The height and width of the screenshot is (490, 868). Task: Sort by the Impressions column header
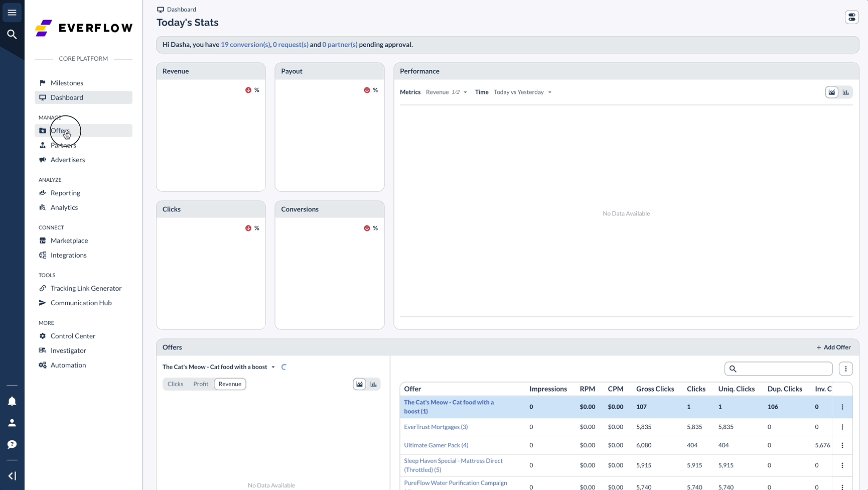coord(548,389)
